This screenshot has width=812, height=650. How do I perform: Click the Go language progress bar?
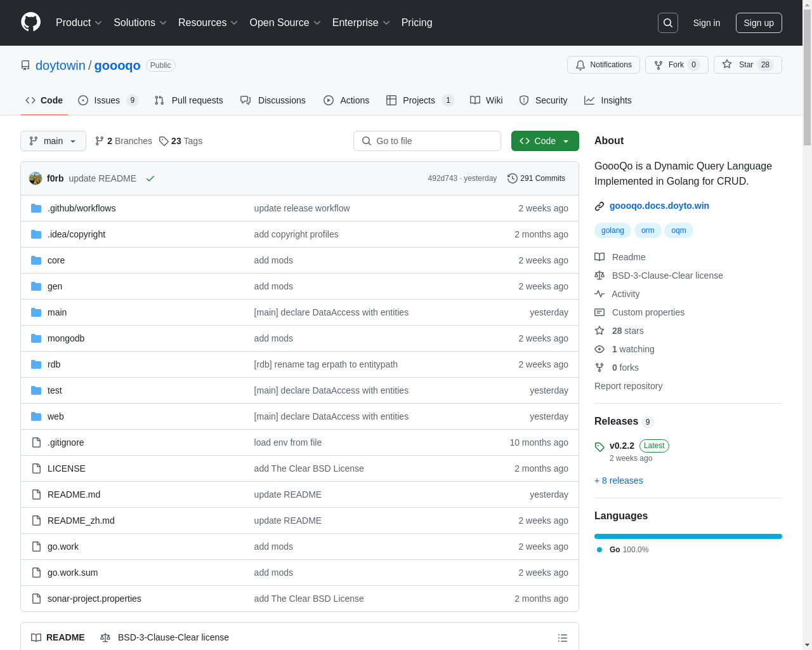point(688,536)
